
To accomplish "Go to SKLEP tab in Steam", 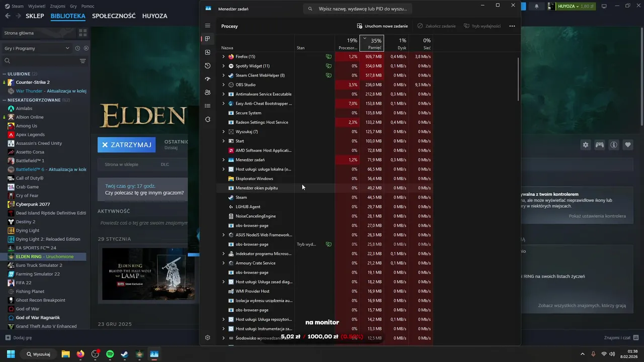I will pyautogui.click(x=35, y=16).
